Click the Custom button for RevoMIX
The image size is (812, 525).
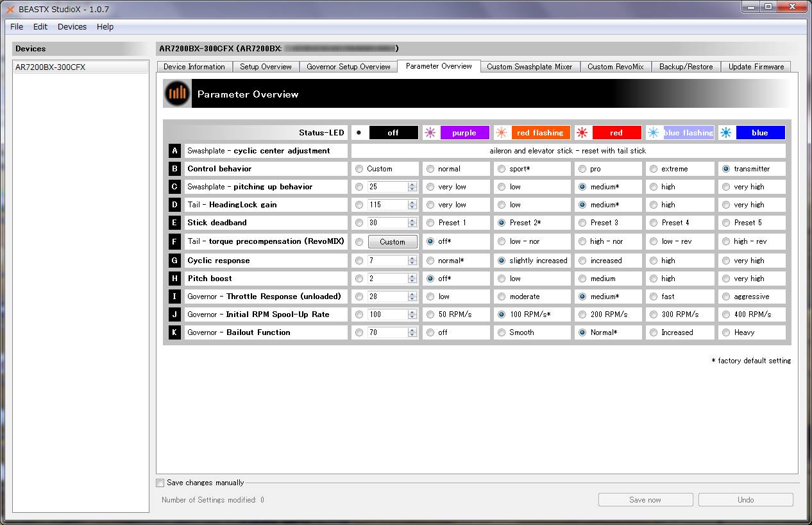click(x=393, y=242)
